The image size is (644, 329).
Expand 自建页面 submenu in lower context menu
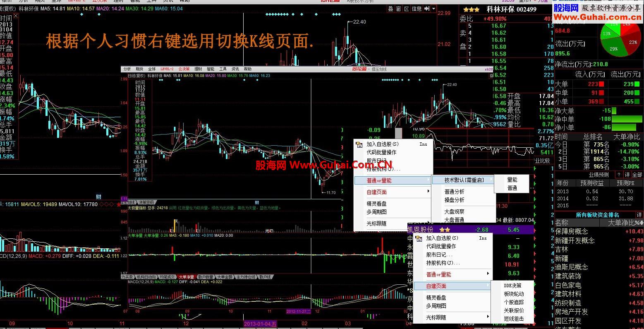(452, 286)
